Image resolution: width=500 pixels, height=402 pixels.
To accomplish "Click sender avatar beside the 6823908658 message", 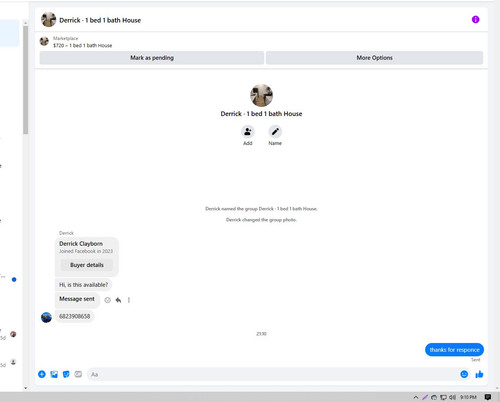I will tap(46, 317).
